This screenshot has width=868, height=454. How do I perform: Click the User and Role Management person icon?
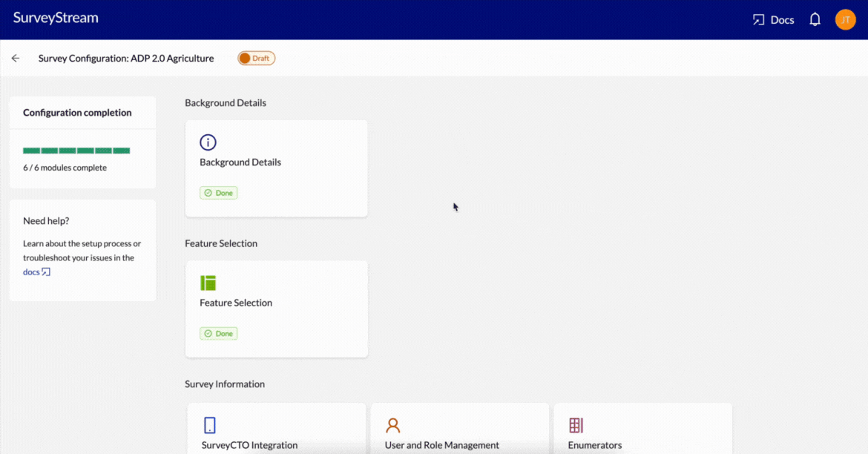[x=393, y=425]
